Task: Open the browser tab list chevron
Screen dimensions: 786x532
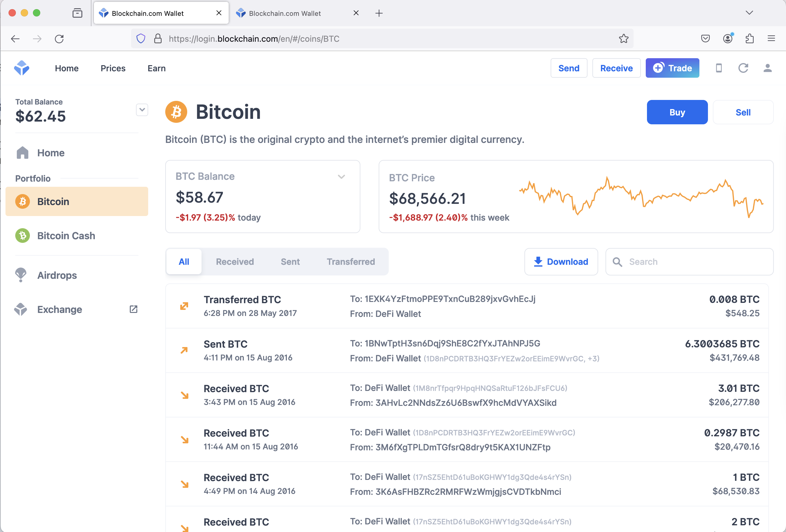Action: coord(749,13)
